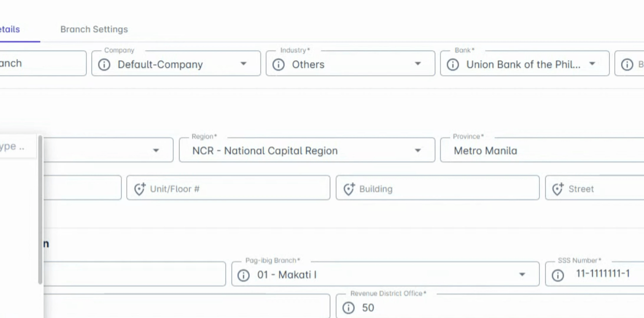The image size is (644, 318).
Task: Click the location pin icon for Unit/Floor
Action: point(140,189)
